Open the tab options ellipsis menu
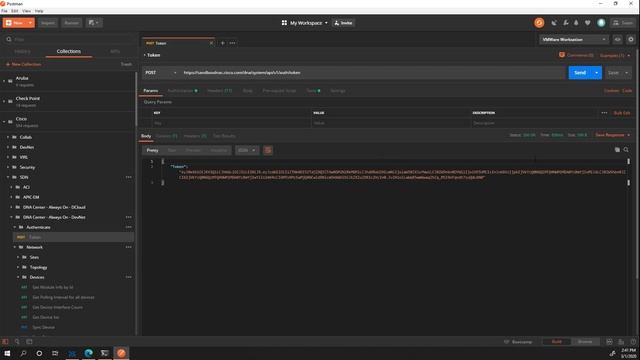Viewport: 640px width, 360px height. (232, 43)
